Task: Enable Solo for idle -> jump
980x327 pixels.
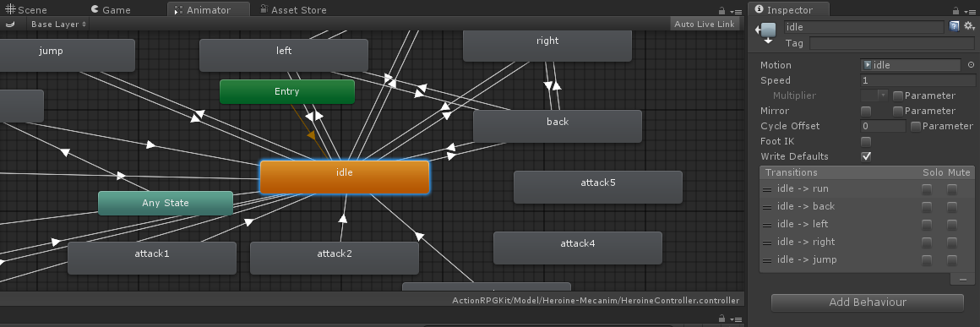Action: (926, 259)
